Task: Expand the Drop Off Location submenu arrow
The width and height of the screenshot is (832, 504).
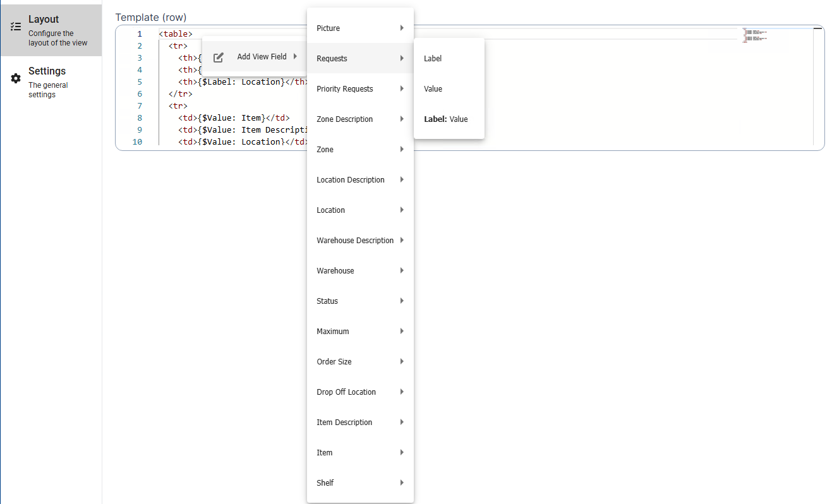Action: pyautogui.click(x=402, y=392)
